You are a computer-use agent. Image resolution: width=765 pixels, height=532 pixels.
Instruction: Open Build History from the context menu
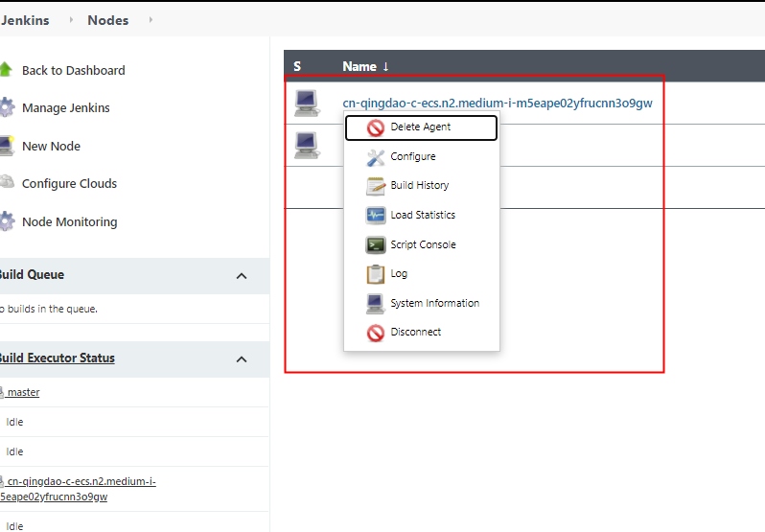[x=421, y=186]
